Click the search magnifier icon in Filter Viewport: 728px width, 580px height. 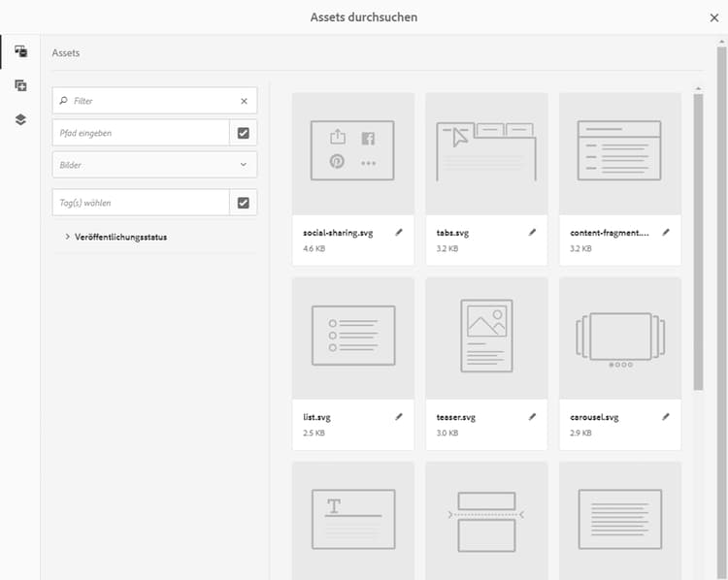64,101
